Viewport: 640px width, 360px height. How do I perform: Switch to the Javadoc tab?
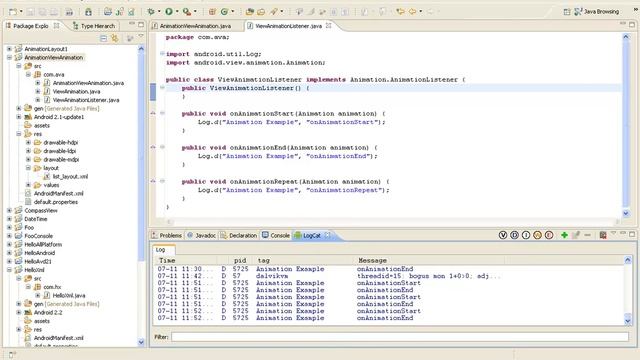click(202, 236)
